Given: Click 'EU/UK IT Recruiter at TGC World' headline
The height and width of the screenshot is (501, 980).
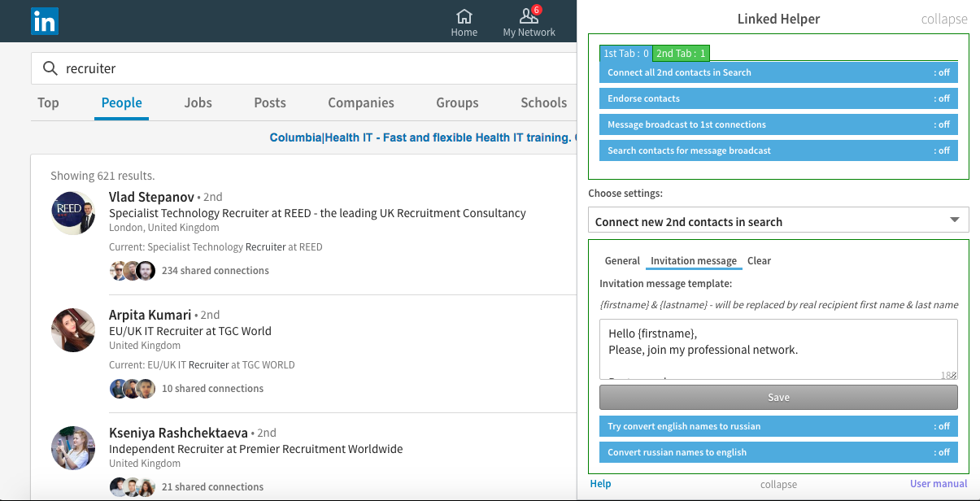Looking at the screenshot, I should (x=190, y=331).
